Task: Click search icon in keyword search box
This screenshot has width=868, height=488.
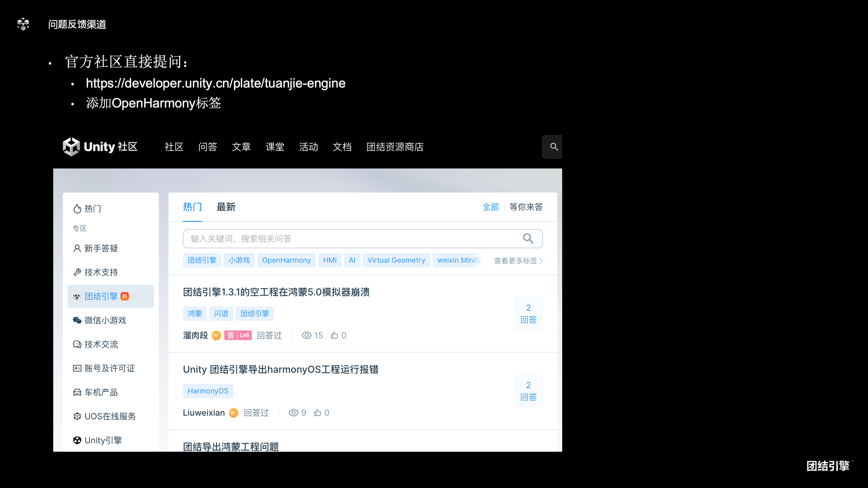Action: [528, 239]
